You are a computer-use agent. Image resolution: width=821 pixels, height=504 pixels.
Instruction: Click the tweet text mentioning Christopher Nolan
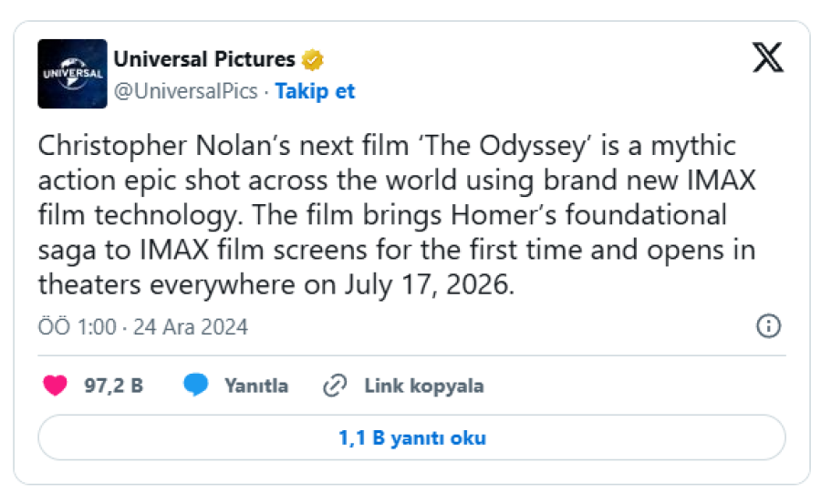157,146
